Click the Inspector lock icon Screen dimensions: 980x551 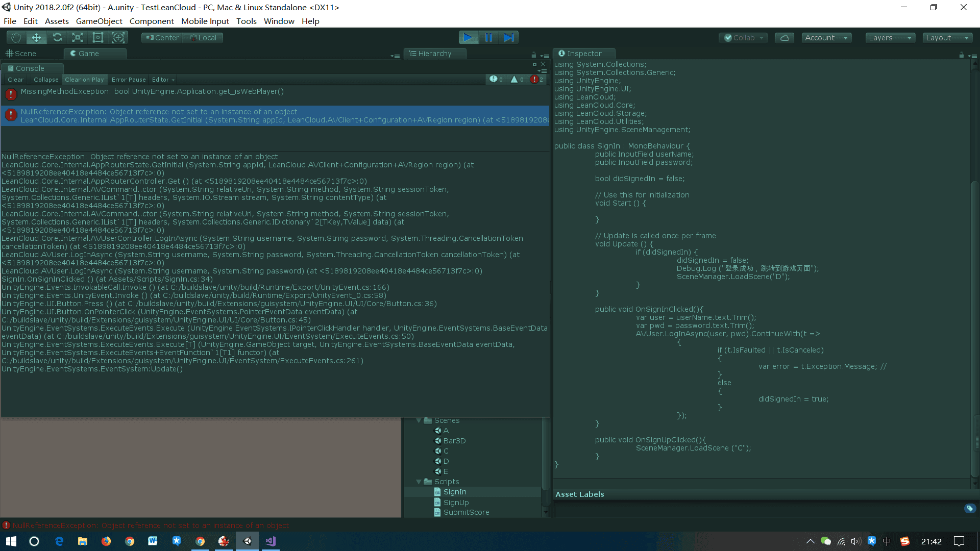coord(962,55)
